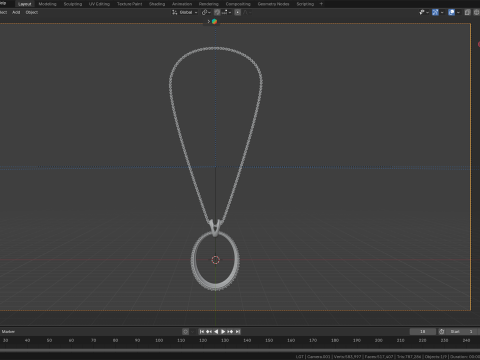Open the overlays options dropdown arrow
This screenshot has width=480, height=360.
(x=458, y=12)
